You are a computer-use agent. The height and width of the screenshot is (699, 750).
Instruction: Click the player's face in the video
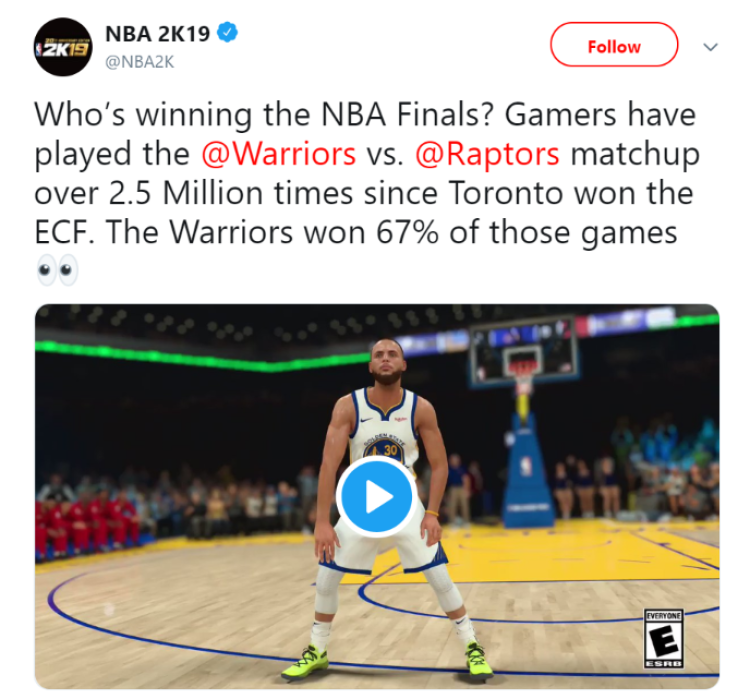coord(386,360)
